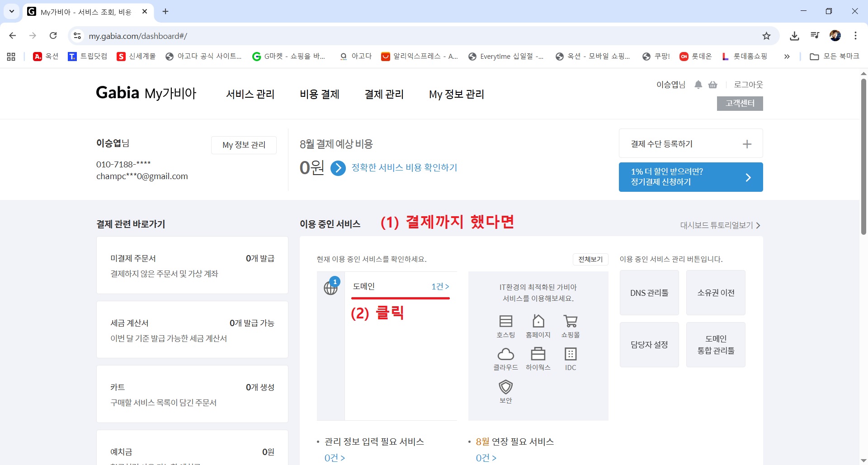Screen dimensions: 868x465
Task: Click the 정기결제 신청하기 blue banner
Action: 691,177
